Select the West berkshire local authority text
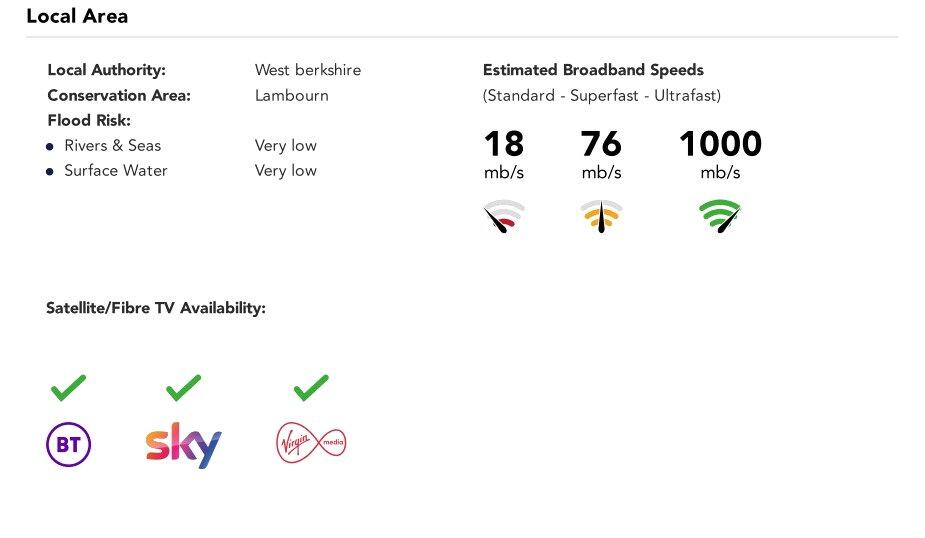Image resolution: width=925 pixels, height=538 pixels. click(308, 70)
